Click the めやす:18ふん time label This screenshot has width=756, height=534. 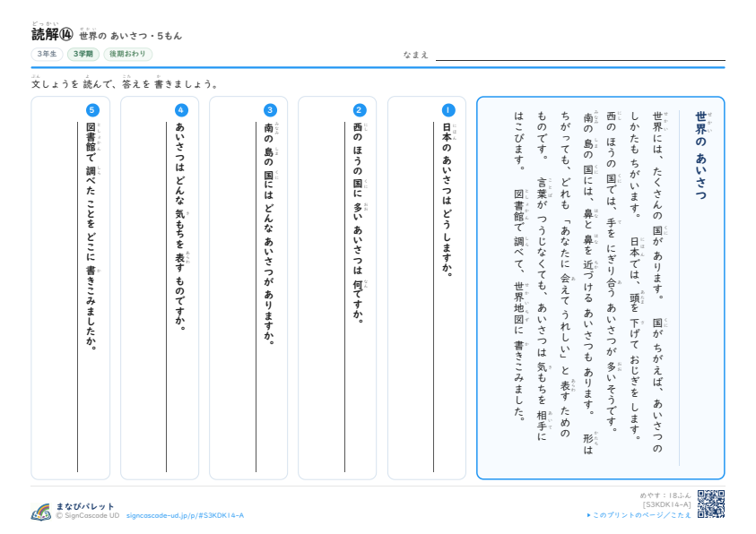point(665,495)
